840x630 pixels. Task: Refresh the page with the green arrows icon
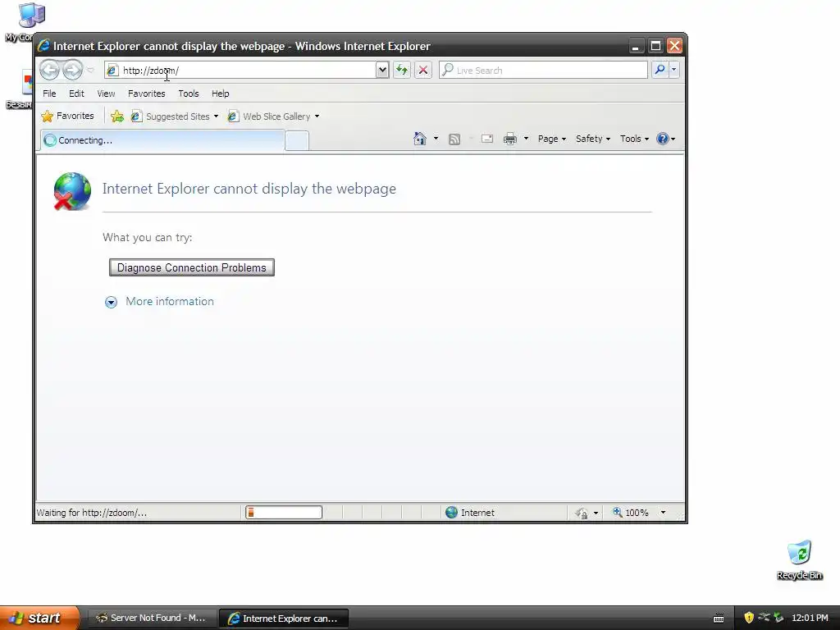[x=402, y=70]
